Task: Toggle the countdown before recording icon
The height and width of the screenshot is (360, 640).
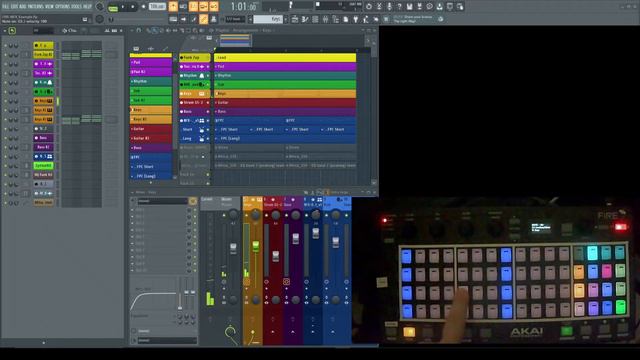Action: 193,6
